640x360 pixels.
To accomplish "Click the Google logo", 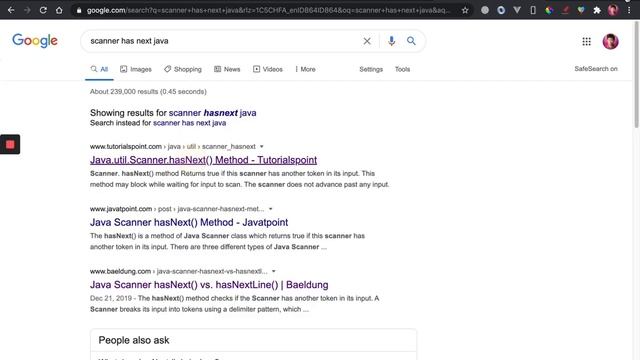I will pos(35,41).
